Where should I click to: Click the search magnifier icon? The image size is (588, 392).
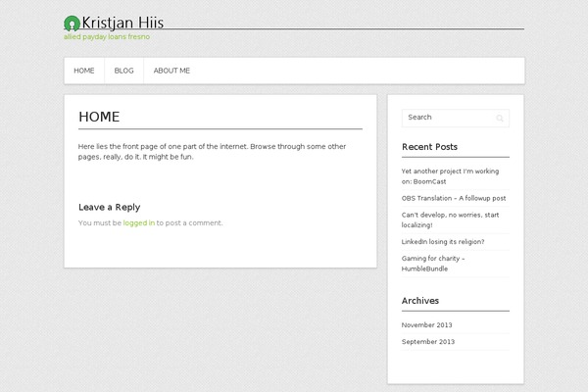coord(500,119)
